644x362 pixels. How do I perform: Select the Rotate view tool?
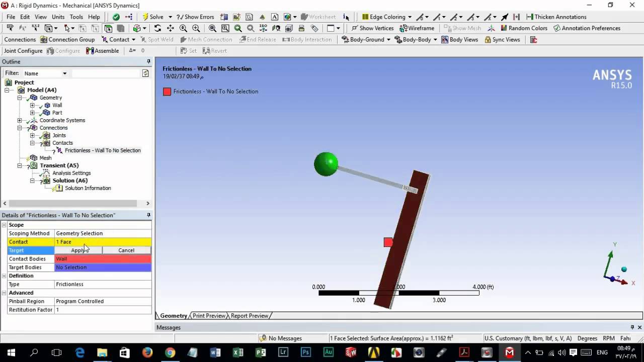157,28
